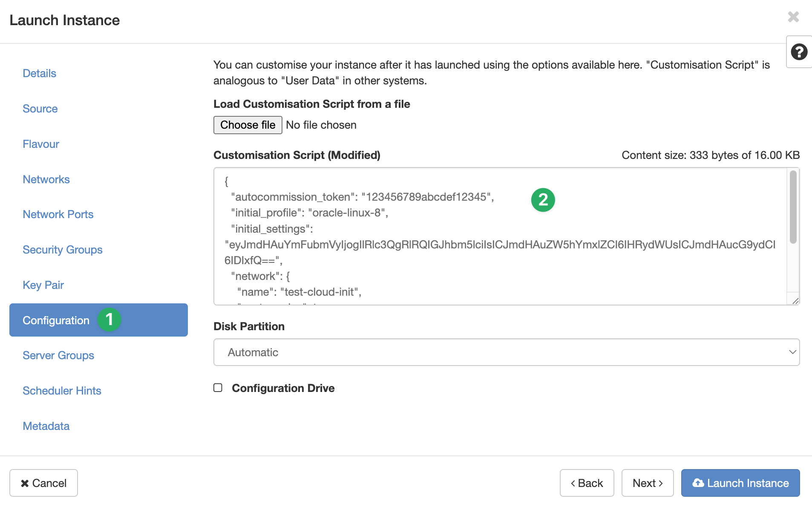Click the Launch Instance button
812x507 pixels.
point(740,483)
